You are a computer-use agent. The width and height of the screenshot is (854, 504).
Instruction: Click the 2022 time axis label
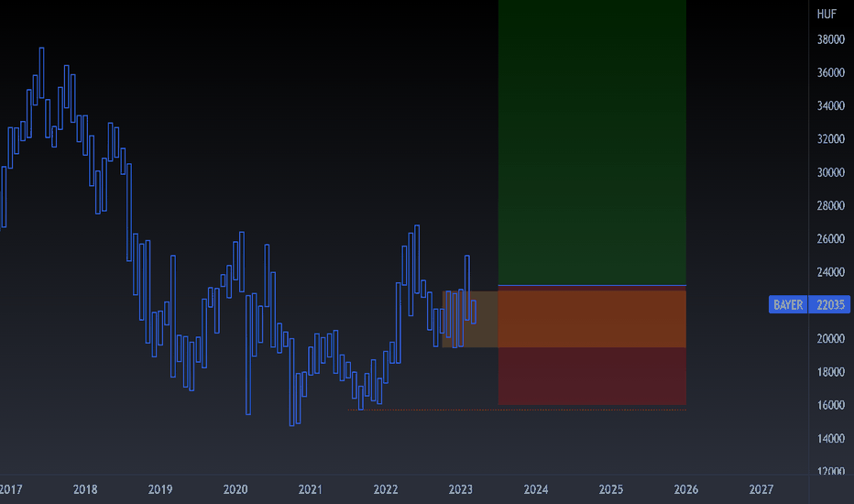coord(386,489)
